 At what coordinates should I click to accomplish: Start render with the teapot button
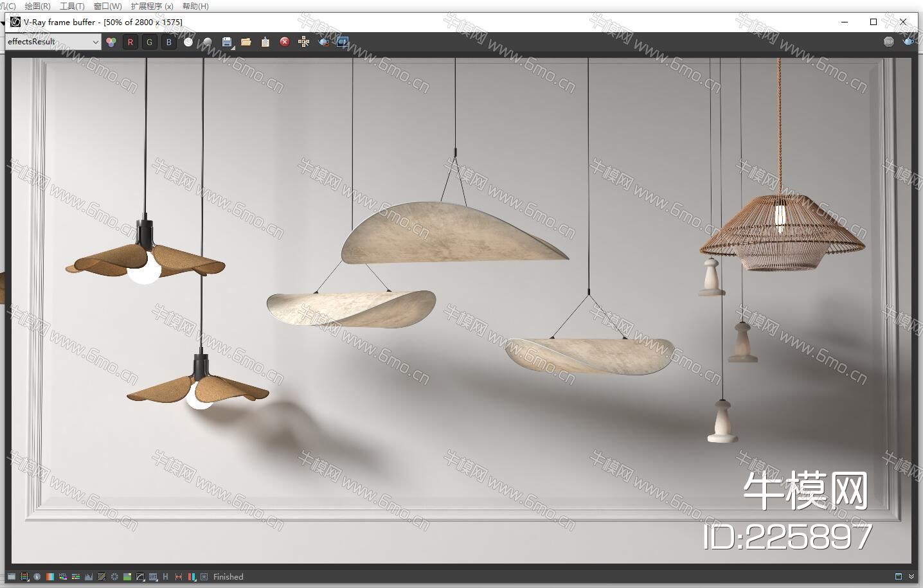point(908,42)
